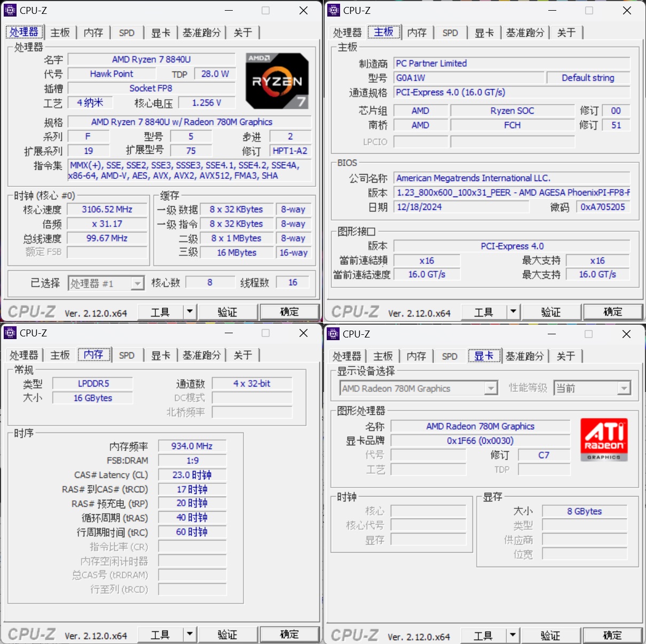Confirm with 确定 in the memory window
The width and height of the screenshot is (646, 644).
point(289,634)
